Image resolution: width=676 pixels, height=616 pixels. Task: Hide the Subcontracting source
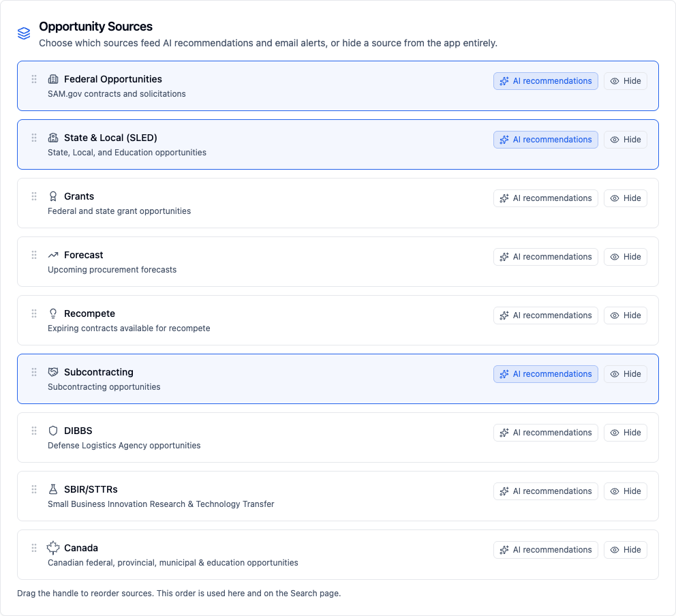(x=625, y=374)
